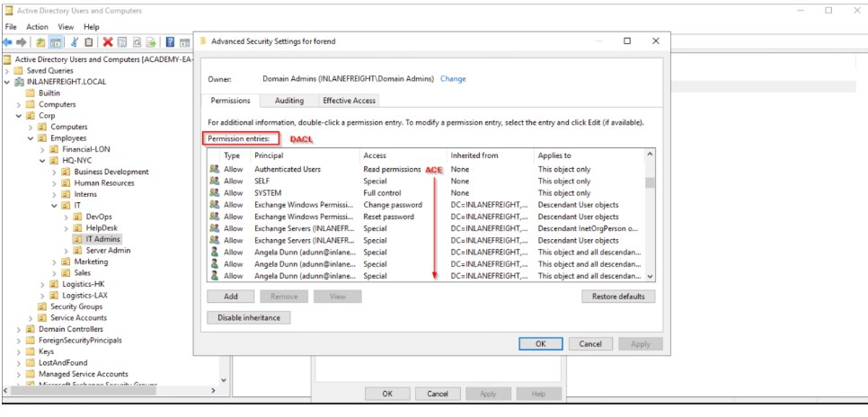Click group icon of the Reset password entry

pyautogui.click(x=215, y=217)
